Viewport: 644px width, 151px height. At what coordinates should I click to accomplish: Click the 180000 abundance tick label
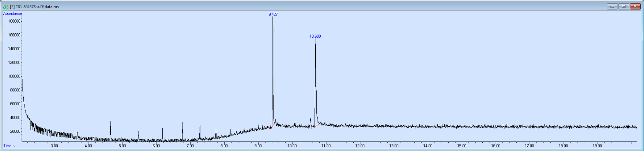[x=14, y=21]
